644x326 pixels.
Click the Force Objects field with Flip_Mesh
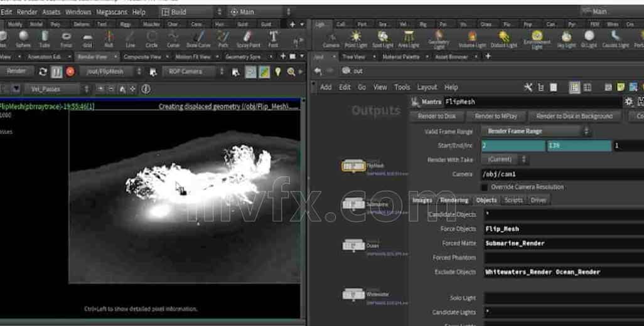pos(564,229)
